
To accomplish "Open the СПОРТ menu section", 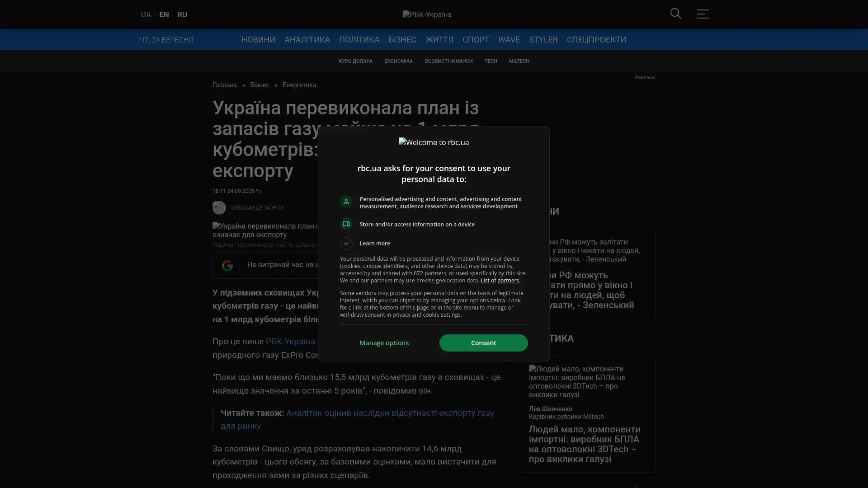I will point(476,40).
